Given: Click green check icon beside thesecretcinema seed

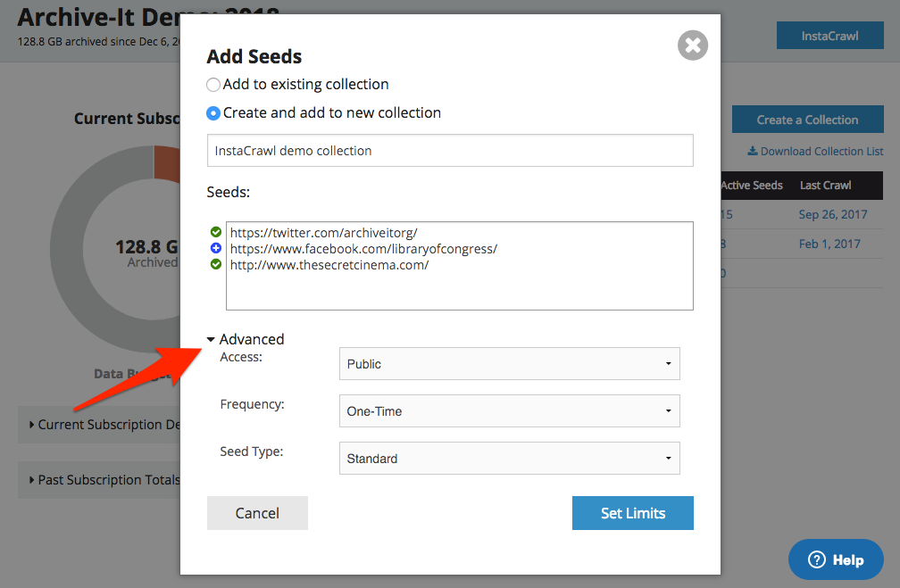Looking at the screenshot, I should (216, 264).
